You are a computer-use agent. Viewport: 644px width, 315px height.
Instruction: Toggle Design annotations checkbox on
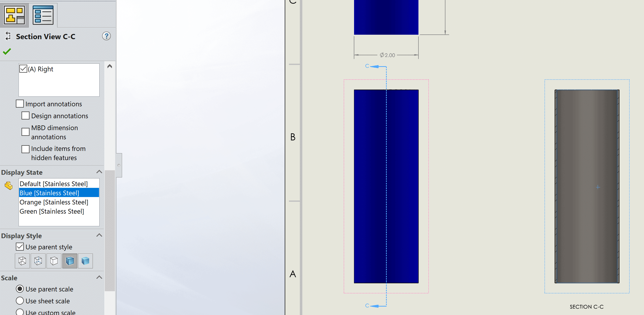(26, 115)
